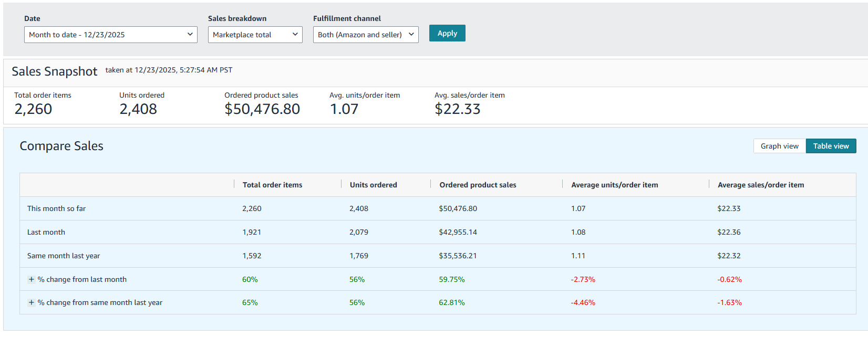The height and width of the screenshot is (337, 868).
Task: Click the Average units/order item column header
Action: [614, 185]
